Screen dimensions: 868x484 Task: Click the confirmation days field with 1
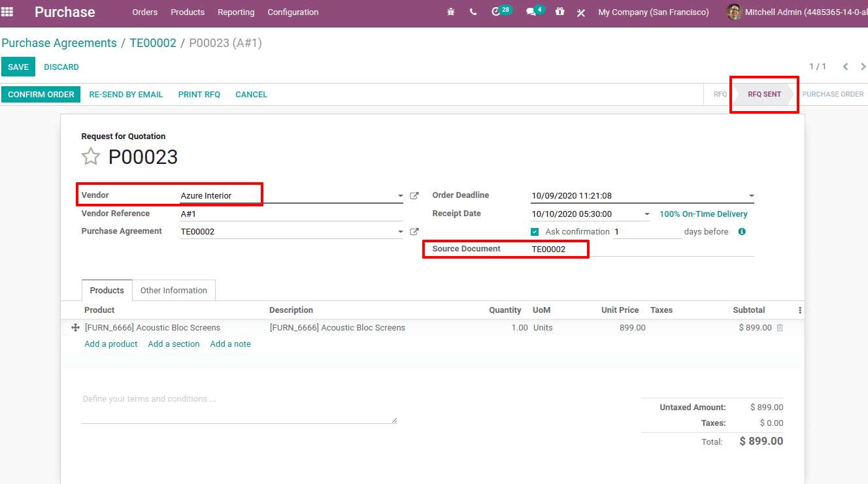647,232
